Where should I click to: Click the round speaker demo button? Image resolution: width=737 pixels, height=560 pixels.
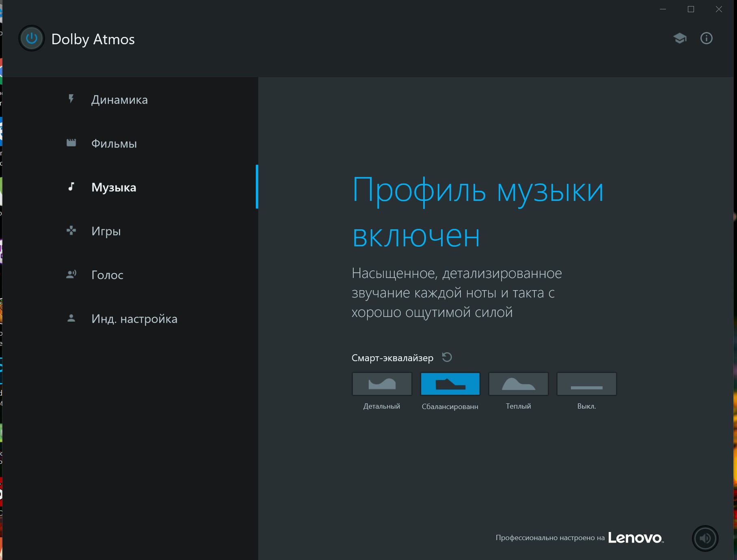pyautogui.click(x=705, y=538)
